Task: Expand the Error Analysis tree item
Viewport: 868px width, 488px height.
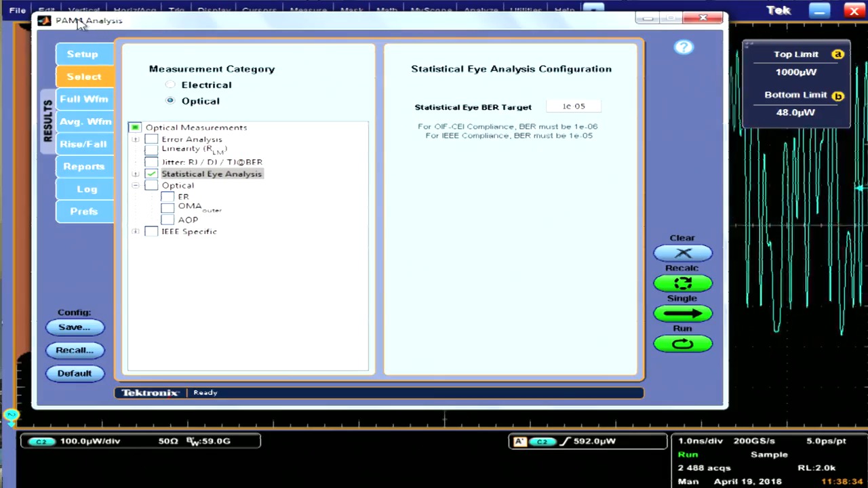Action: (135, 139)
